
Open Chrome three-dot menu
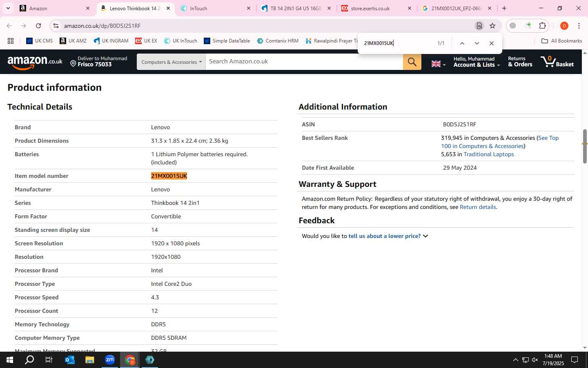(x=579, y=26)
